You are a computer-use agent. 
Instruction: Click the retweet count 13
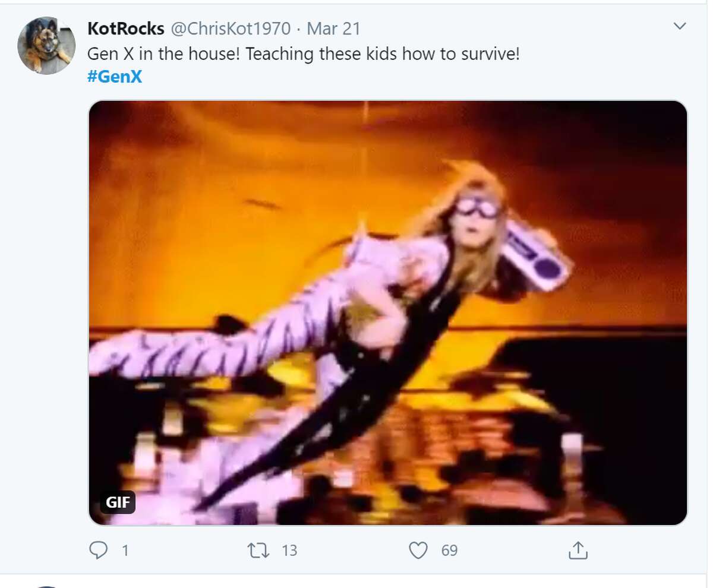(x=289, y=551)
